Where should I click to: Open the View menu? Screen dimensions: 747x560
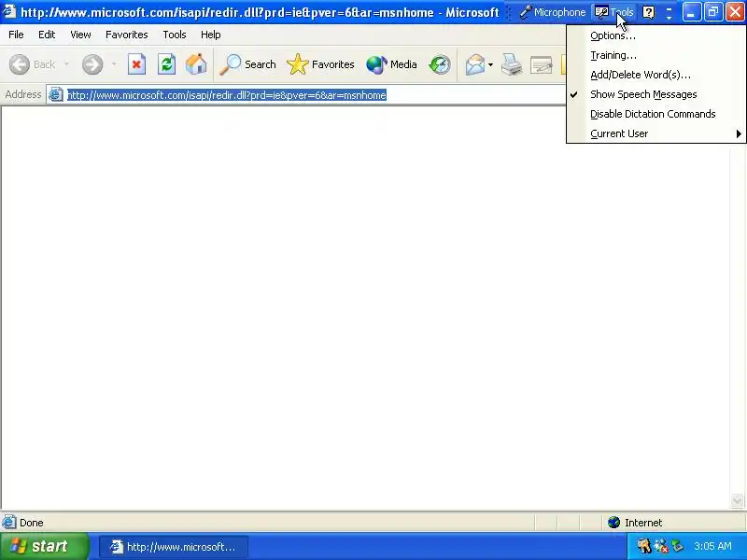click(80, 35)
